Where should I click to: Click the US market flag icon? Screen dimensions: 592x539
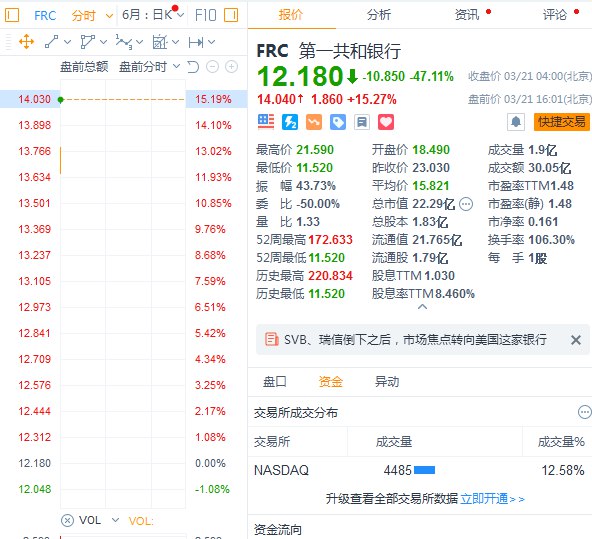click(x=266, y=122)
